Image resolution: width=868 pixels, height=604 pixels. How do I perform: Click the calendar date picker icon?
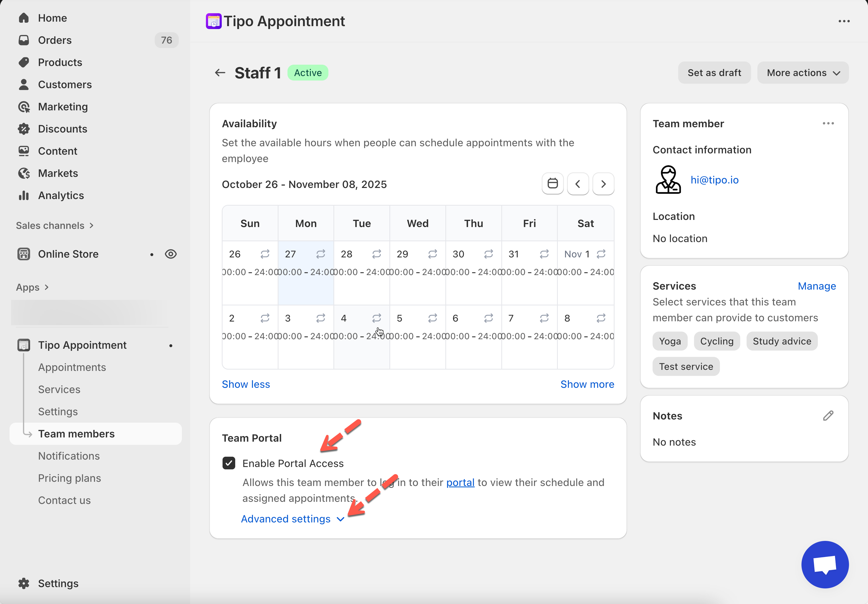[x=552, y=184]
